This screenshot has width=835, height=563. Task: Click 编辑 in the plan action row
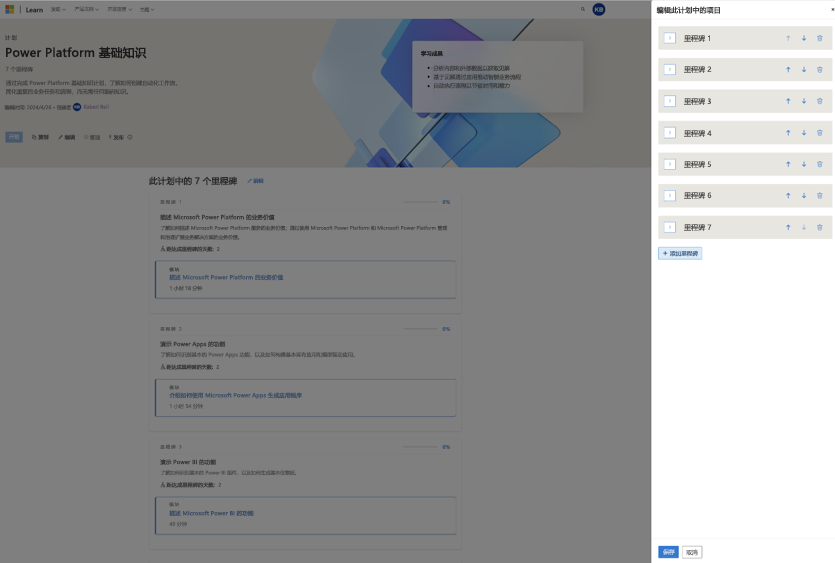tap(67, 137)
